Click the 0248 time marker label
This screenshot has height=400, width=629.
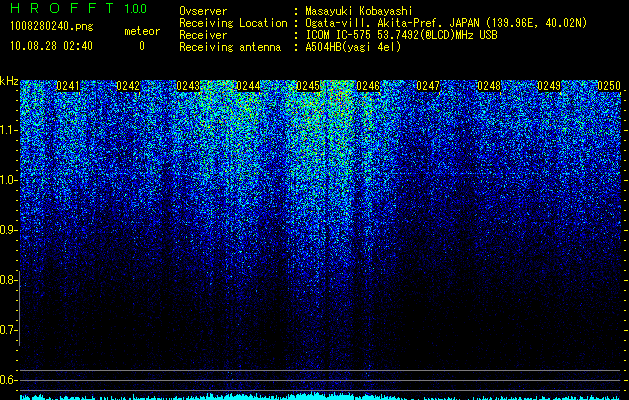[x=489, y=86]
